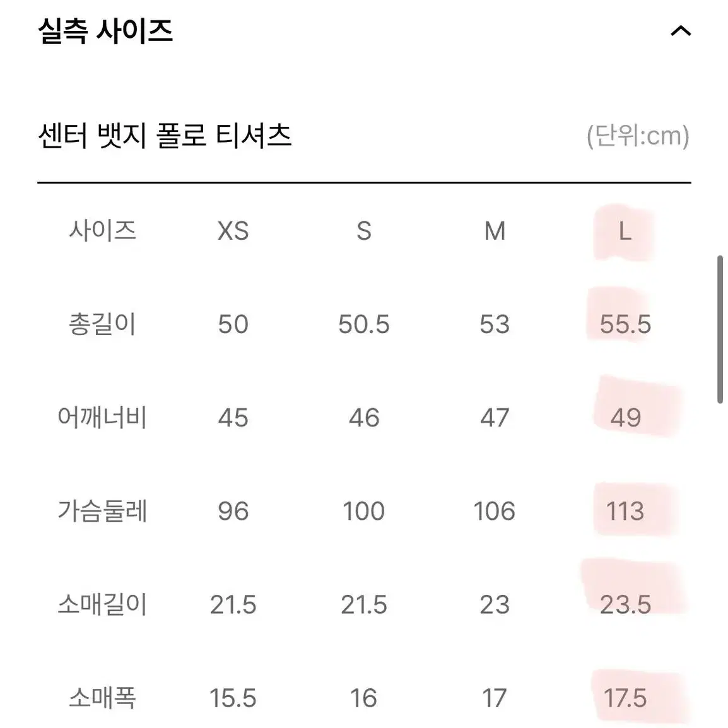This screenshot has width=728, height=728.
Task: Select the S size column header
Action: click(x=364, y=231)
